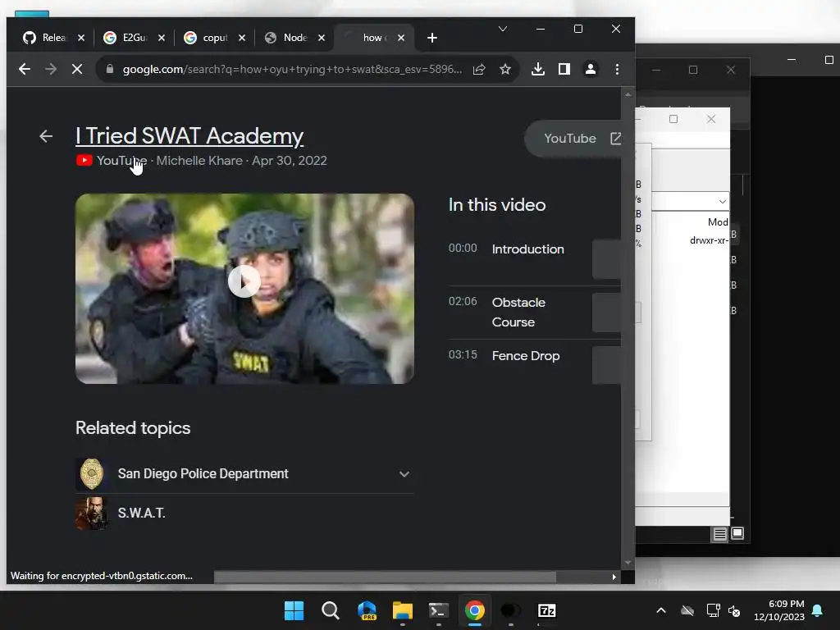This screenshot has width=840, height=630.
Task: Launch Microsoft Edge preview from taskbar
Action: (x=367, y=610)
